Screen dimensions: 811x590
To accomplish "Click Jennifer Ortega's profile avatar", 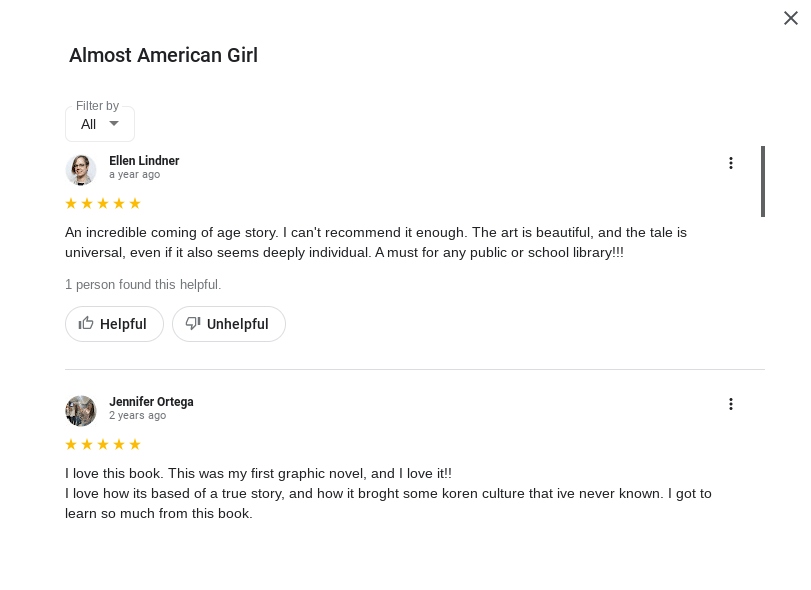I will click(81, 411).
